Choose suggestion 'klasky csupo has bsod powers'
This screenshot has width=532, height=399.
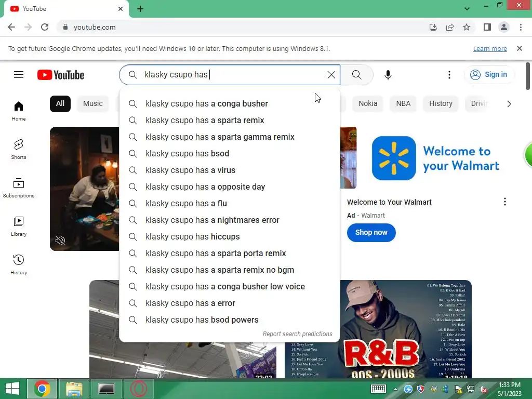click(x=229, y=320)
